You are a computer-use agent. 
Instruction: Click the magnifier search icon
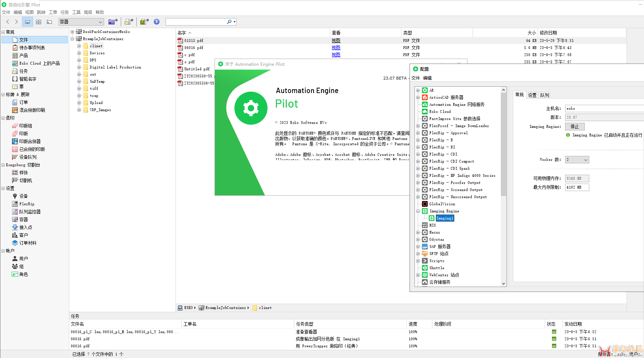(x=229, y=22)
